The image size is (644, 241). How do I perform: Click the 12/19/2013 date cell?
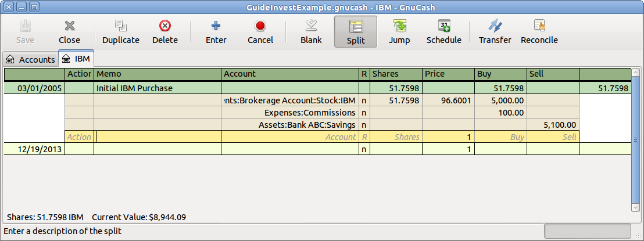(x=34, y=149)
